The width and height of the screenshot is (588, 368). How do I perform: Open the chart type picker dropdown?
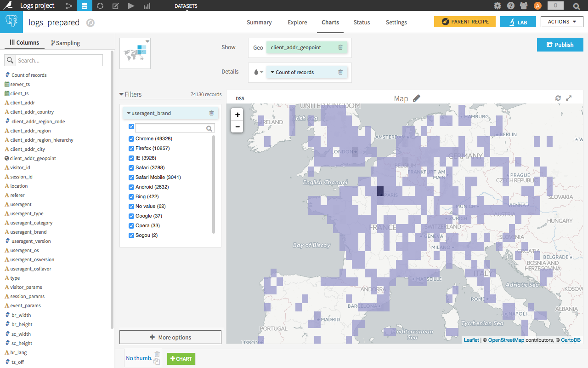135,53
